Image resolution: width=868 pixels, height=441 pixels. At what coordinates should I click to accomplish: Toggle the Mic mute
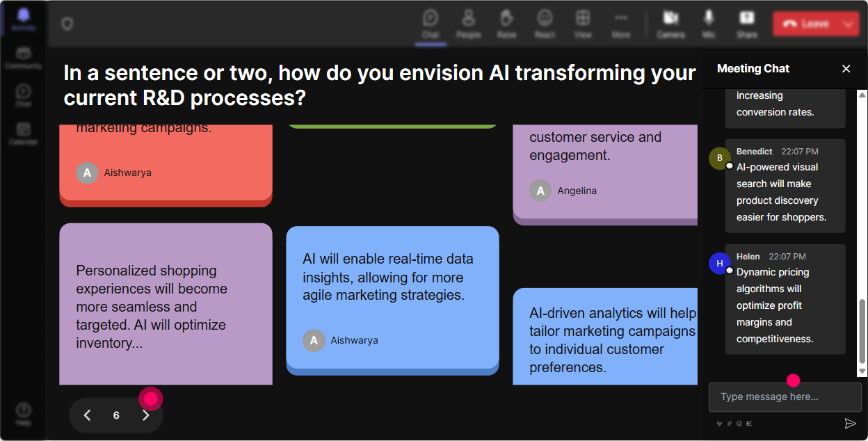pos(709,24)
